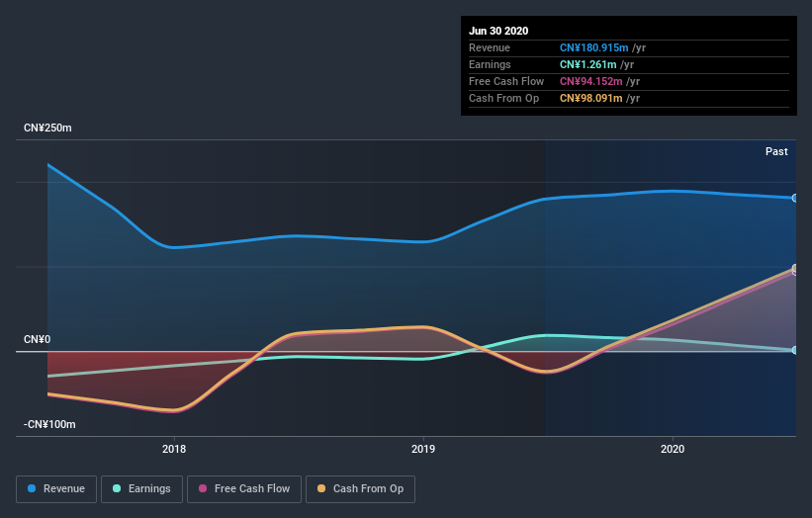Click the Free Cash Flow label in tooltip
812x518 pixels.
point(506,81)
